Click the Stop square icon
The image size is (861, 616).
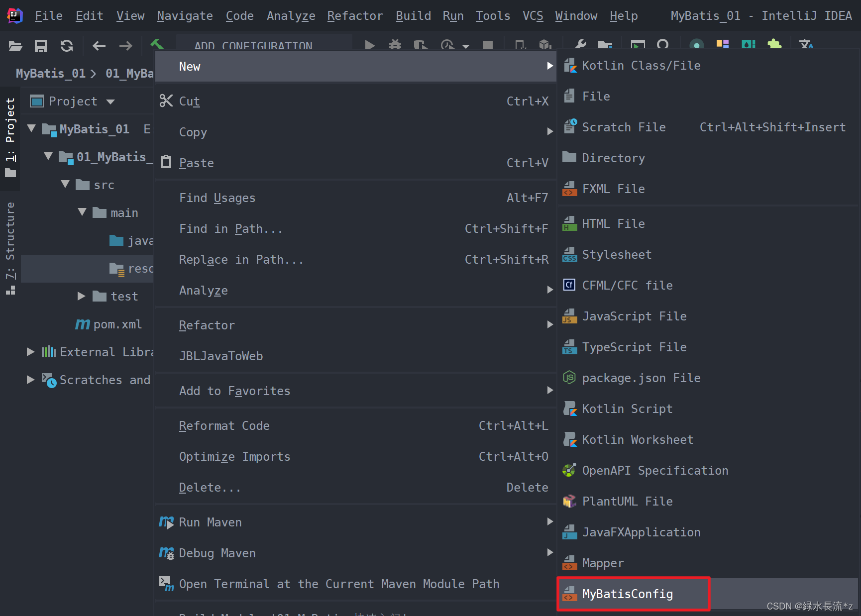click(x=488, y=45)
